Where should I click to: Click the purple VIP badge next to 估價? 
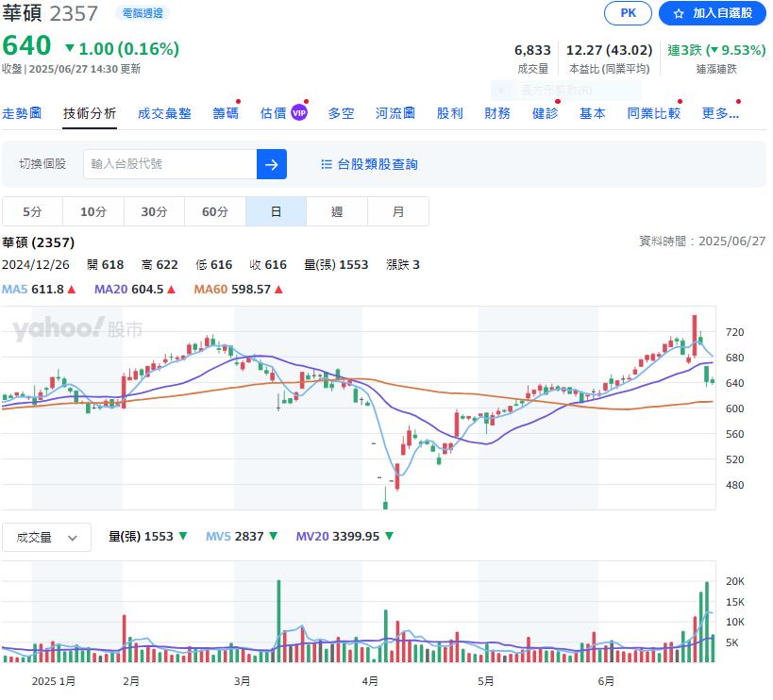(x=299, y=113)
